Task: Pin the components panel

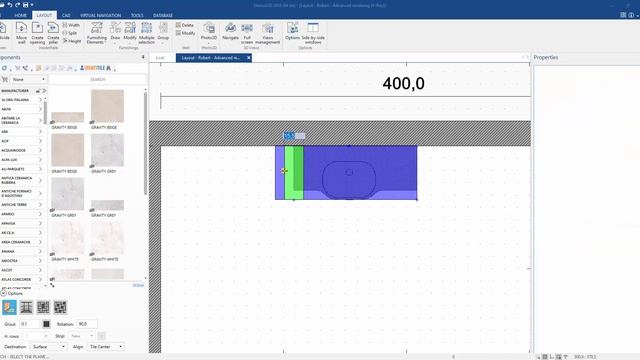Action: (x=143, y=57)
